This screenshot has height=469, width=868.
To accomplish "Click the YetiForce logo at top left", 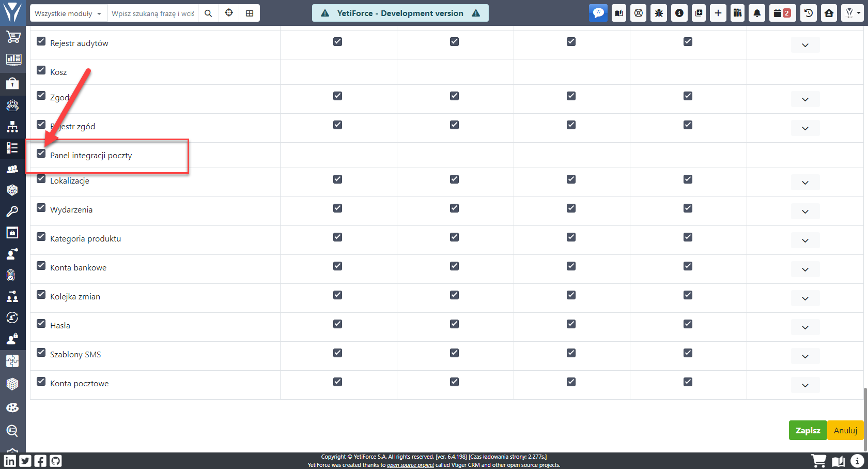I will pyautogui.click(x=12, y=12).
